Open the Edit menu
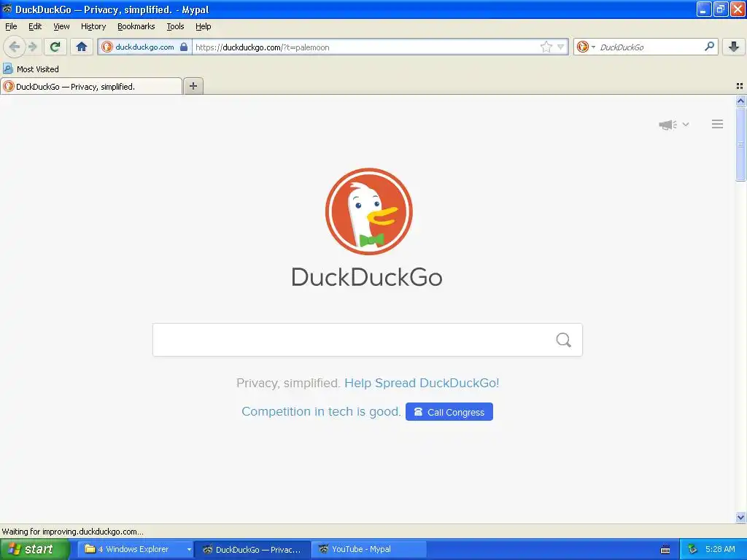 (x=35, y=26)
